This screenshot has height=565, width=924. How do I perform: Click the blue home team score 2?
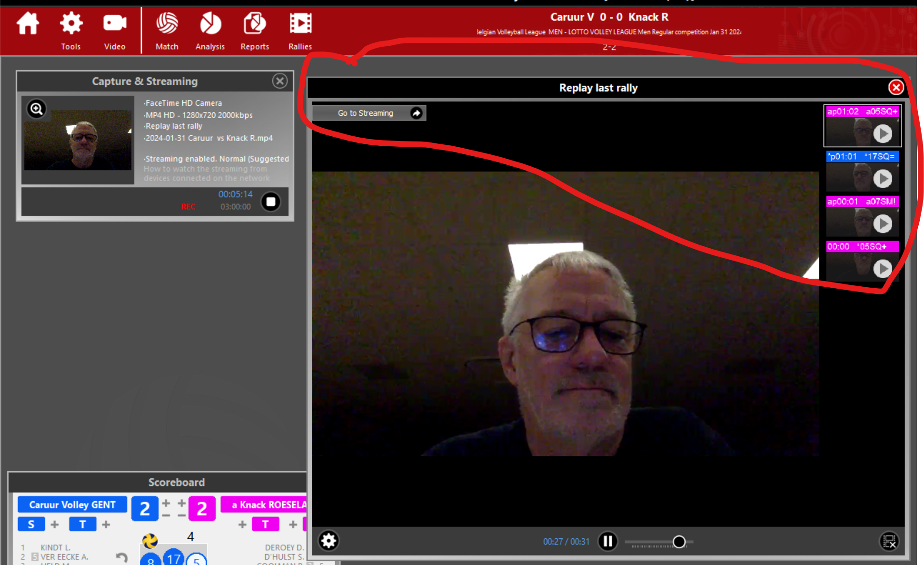(x=145, y=509)
